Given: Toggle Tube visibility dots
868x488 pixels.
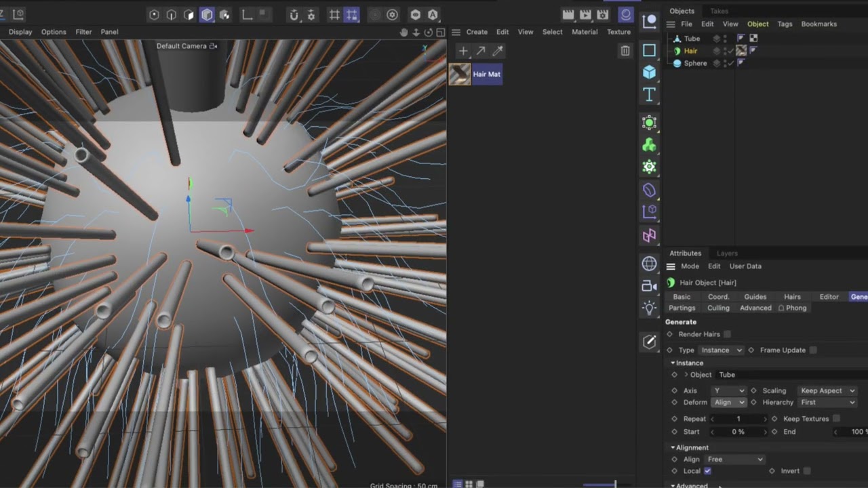Looking at the screenshot, I should [x=725, y=39].
